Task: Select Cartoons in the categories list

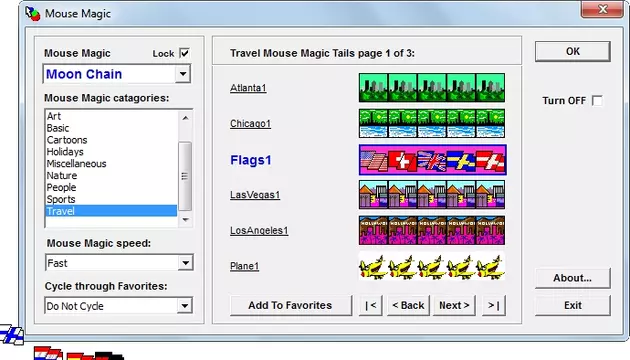Action: 67,140
